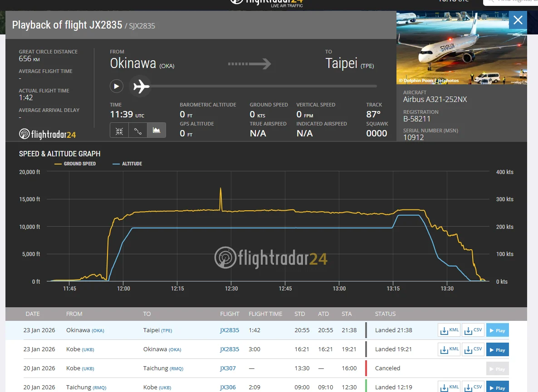Image resolution: width=538 pixels, height=392 pixels.
Task: Download CSV for Kobe to Okinawa flight
Action: tap(473, 349)
